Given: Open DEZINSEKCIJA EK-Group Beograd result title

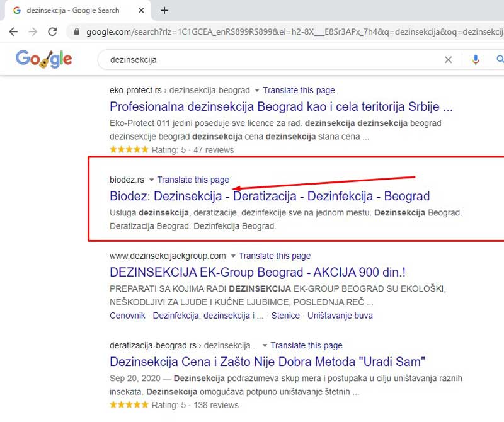Looking at the screenshot, I should pyautogui.click(x=258, y=272).
